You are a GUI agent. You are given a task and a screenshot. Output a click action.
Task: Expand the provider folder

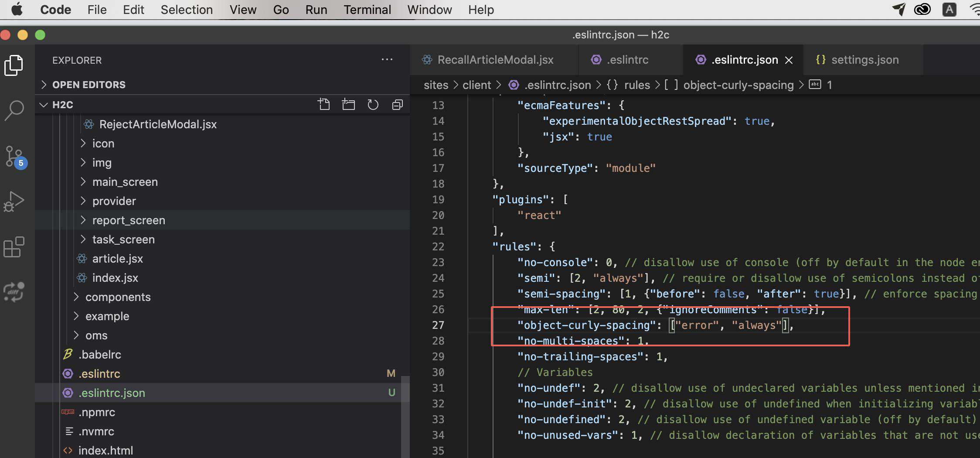pyautogui.click(x=114, y=201)
